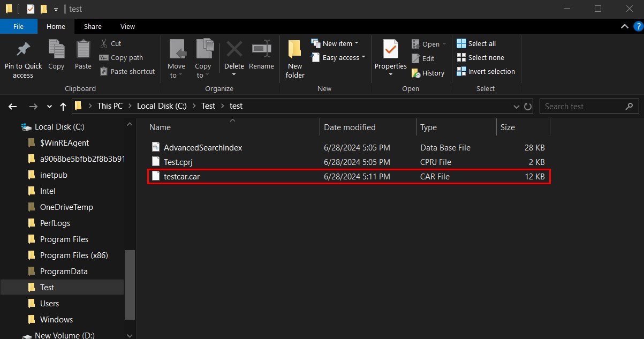Click the Rename icon in ribbon
644x339 pixels.
tap(261, 50)
